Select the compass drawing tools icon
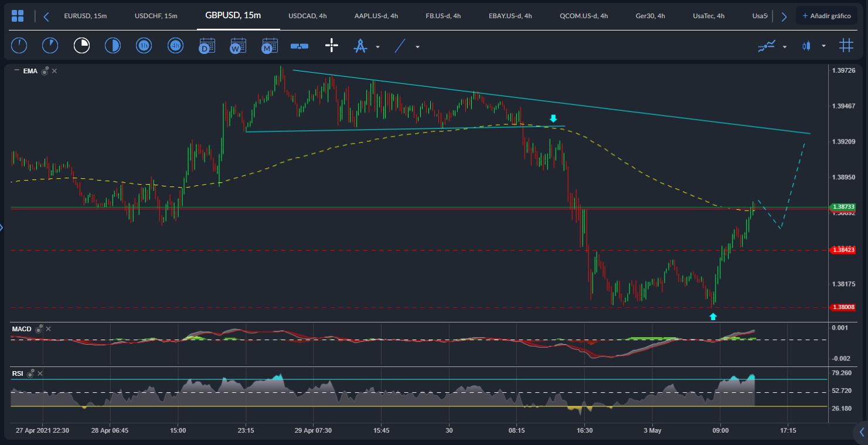The image size is (868, 445). click(360, 46)
